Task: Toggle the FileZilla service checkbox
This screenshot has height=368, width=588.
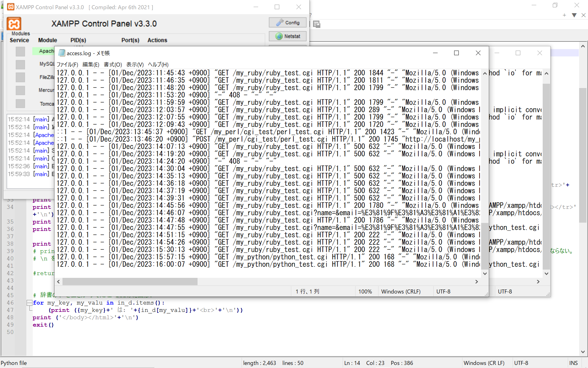Action: pos(20,77)
